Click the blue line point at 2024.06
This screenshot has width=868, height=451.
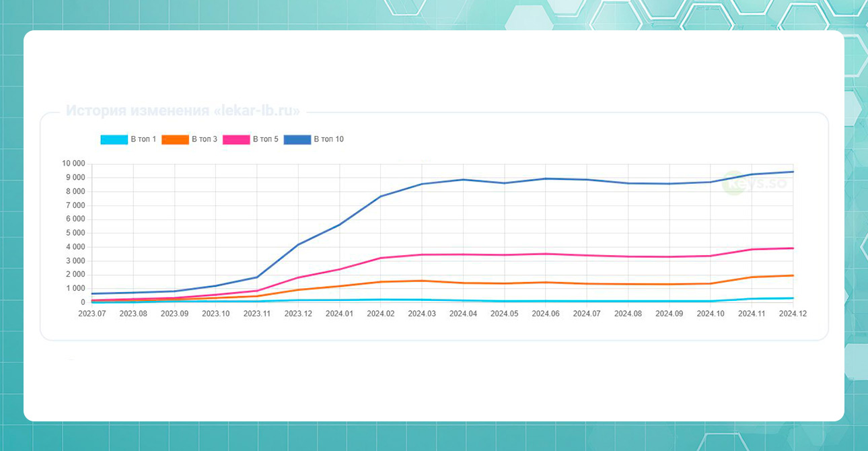pyautogui.click(x=546, y=178)
